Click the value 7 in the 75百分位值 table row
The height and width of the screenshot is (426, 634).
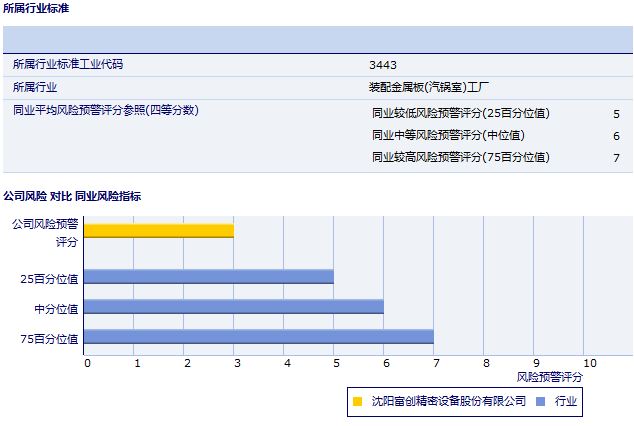coord(616,158)
